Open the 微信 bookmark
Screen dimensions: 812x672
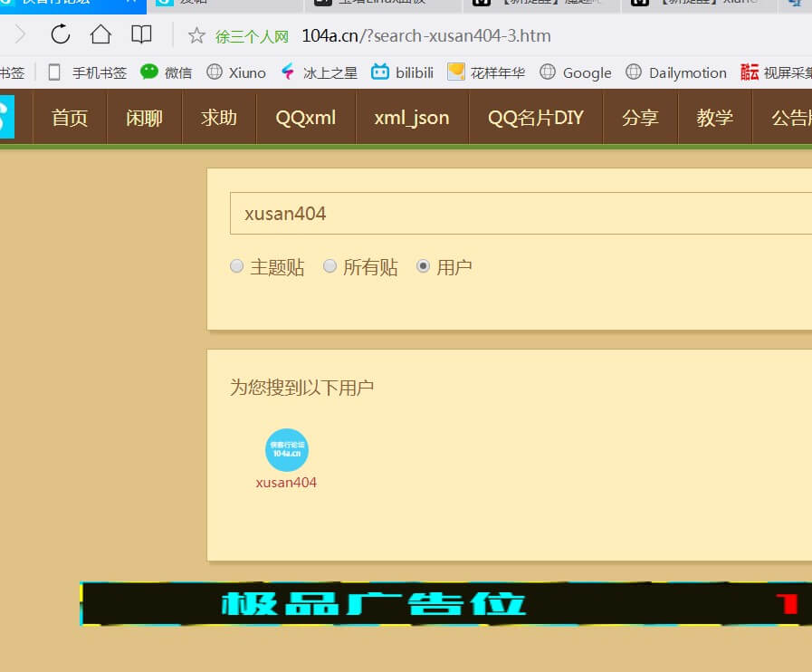tap(167, 72)
